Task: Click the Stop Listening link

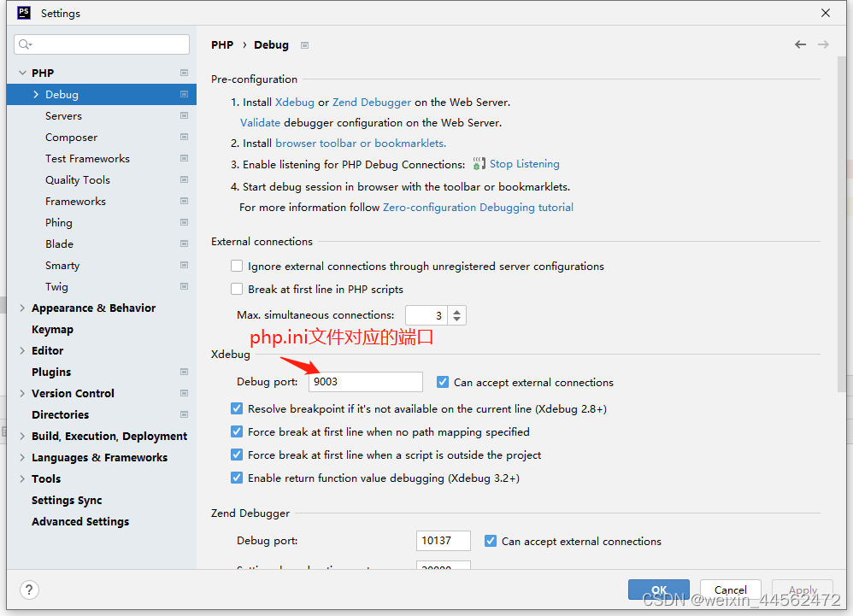Action: tap(524, 163)
